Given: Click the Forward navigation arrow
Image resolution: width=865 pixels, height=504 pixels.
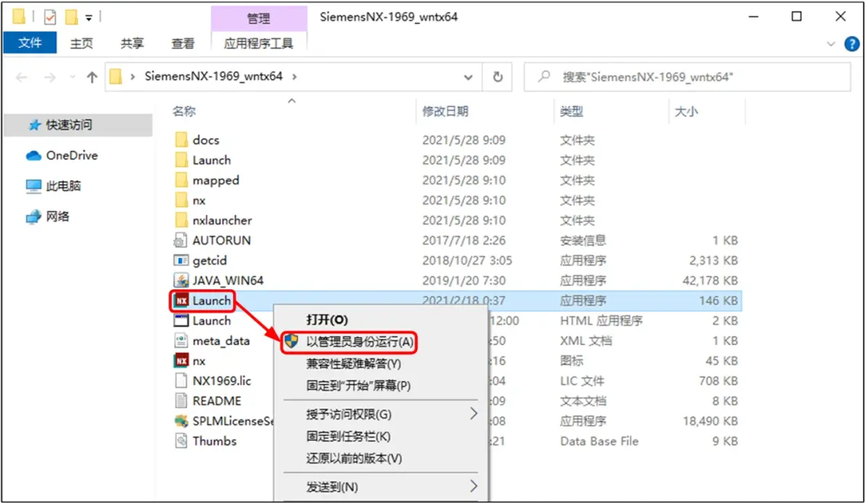Looking at the screenshot, I should point(50,77).
